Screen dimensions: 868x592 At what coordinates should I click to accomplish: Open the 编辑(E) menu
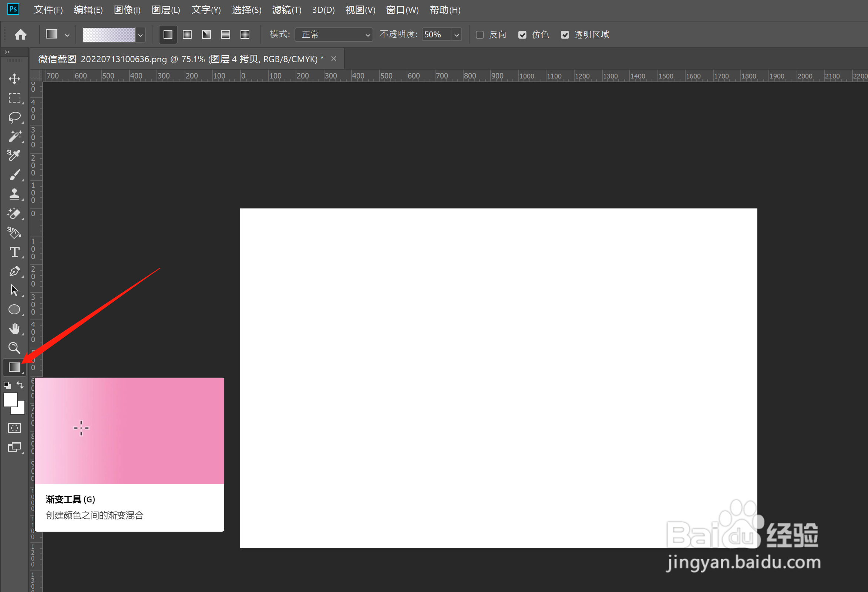88,10
